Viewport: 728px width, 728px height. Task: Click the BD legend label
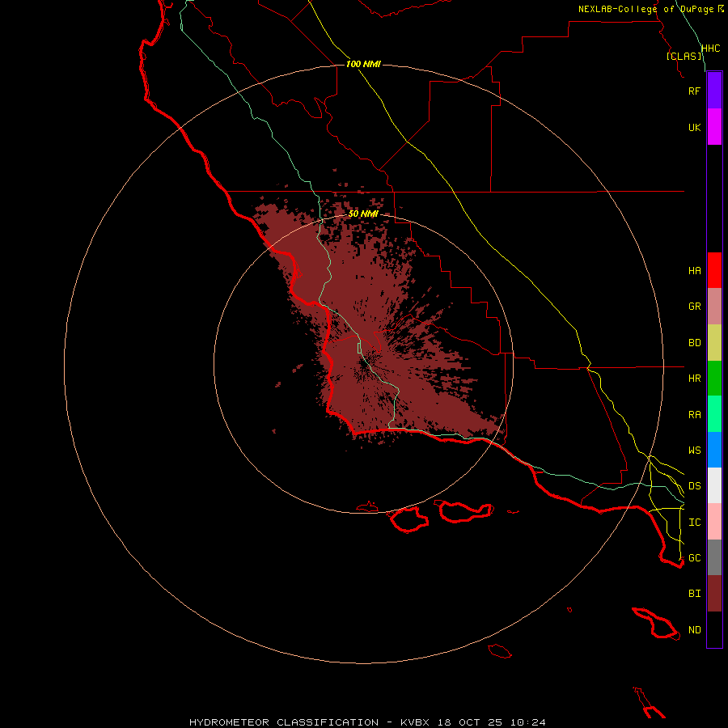(694, 343)
